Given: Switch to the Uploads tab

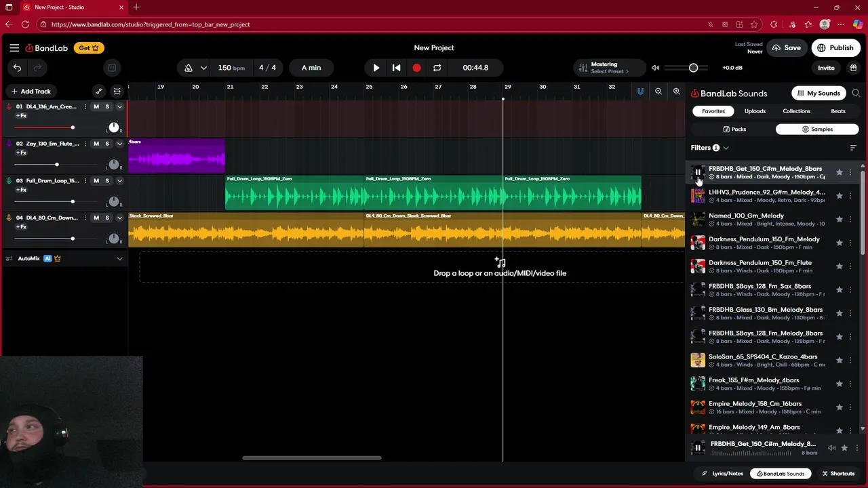Looking at the screenshot, I should [755, 111].
